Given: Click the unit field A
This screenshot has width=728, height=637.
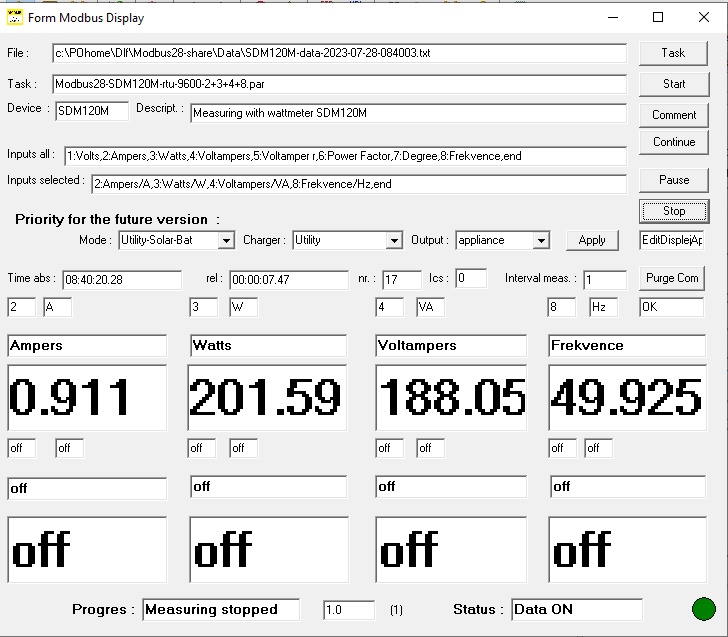Looking at the screenshot, I should pyautogui.click(x=58, y=307).
